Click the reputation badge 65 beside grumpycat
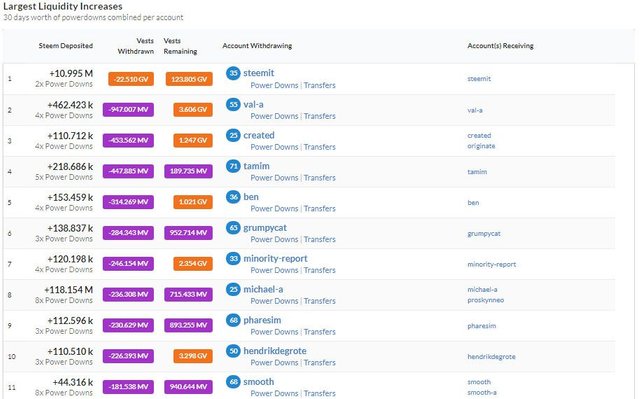640x399 pixels. (x=233, y=228)
